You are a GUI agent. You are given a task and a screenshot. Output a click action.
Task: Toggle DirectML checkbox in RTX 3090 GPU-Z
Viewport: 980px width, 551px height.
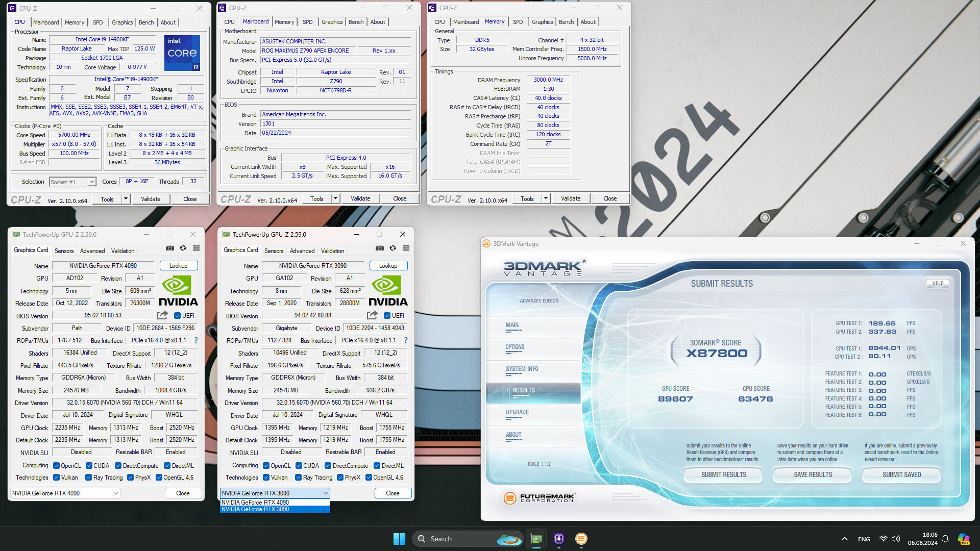click(377, 466)
